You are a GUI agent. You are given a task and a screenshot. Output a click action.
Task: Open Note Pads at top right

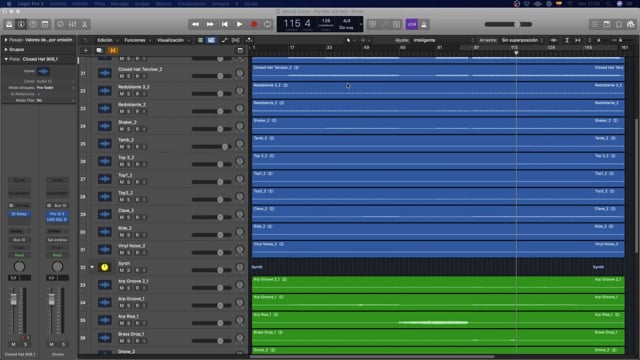tap(607, 24)
